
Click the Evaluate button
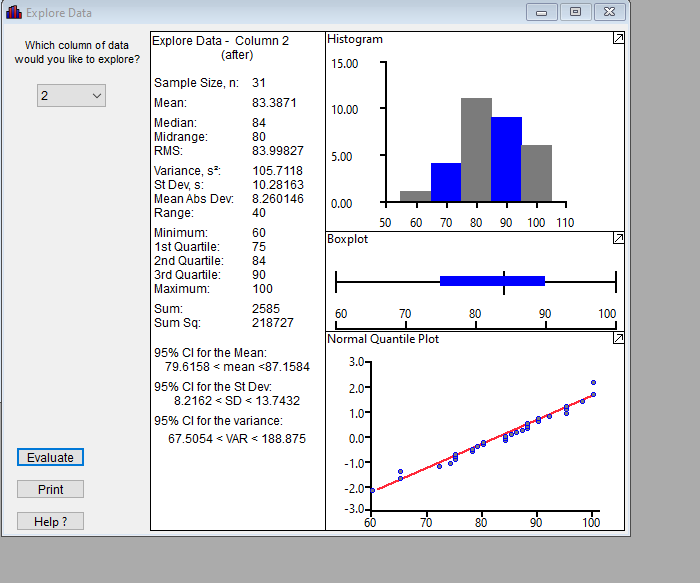tap(50, 457)
